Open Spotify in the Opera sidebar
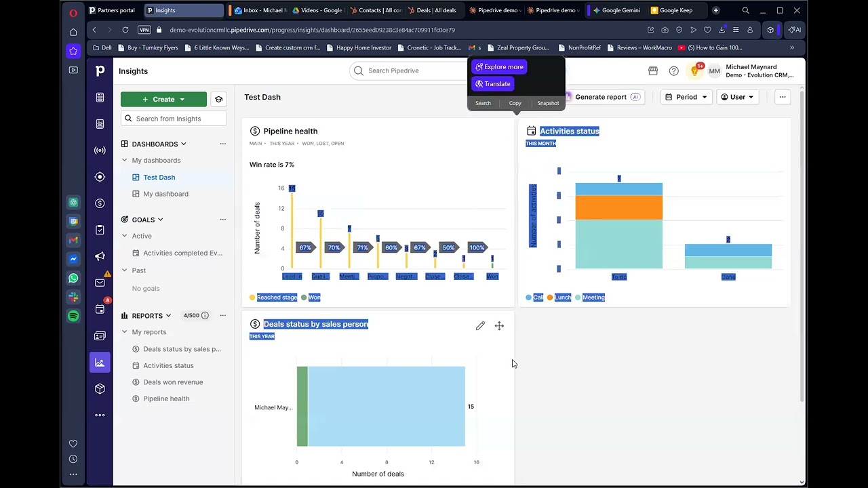Image resolution: width=868 pixels, height=488 pixels. pos(73,316)
